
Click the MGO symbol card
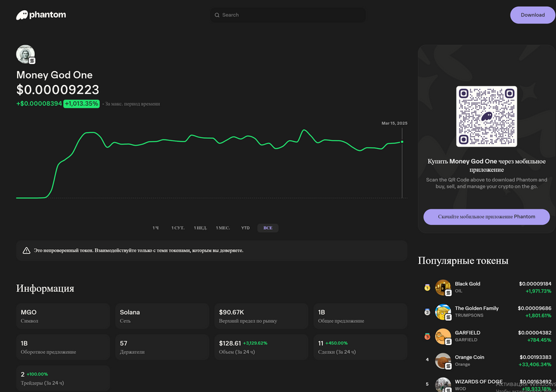63,316
